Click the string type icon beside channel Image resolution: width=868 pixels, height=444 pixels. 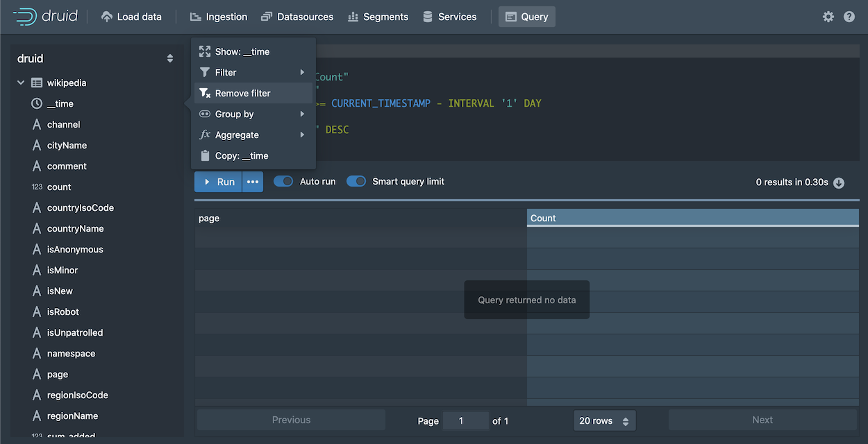[37, 124]
